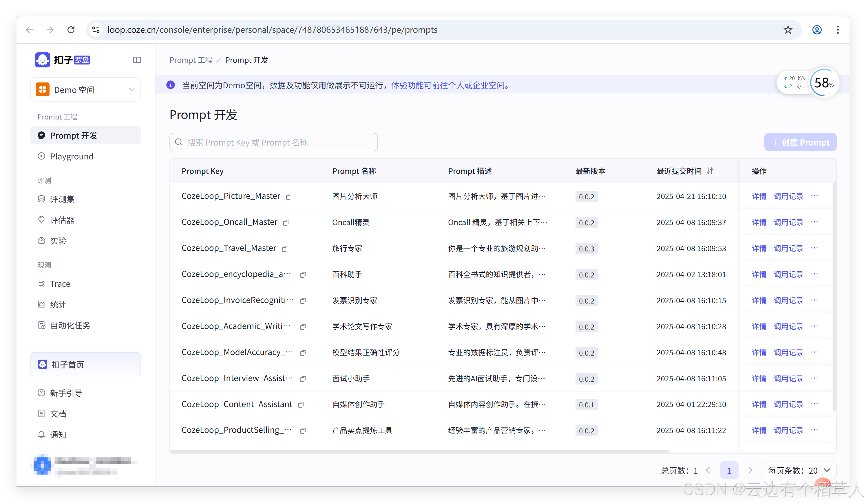Focus the Prompt Key search field
This screenshot has height=504, width=866.
pyautogui.click(x=273, y=142)
